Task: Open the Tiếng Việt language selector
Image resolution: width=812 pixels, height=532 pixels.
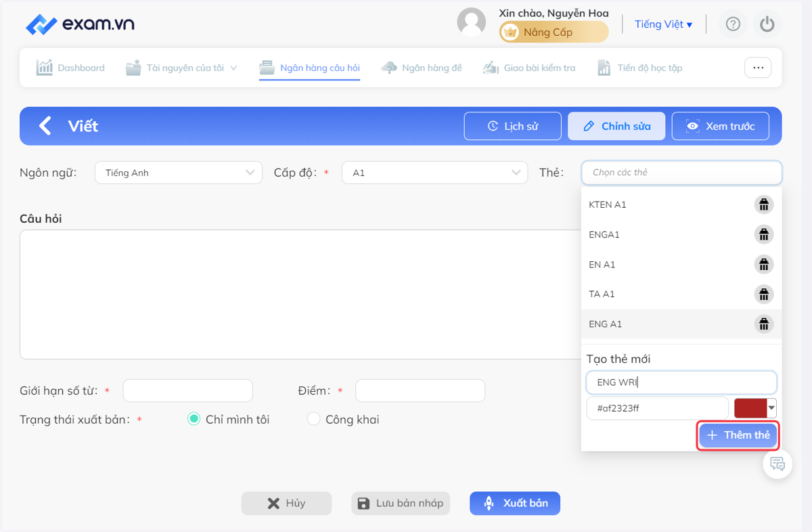Action: click(663, 24)
